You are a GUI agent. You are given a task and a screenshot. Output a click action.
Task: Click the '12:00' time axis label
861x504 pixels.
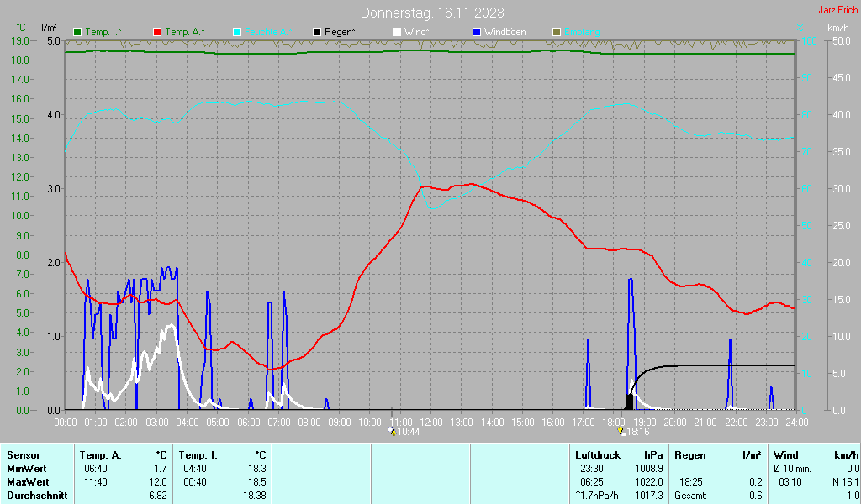pyautogui.click(x=431, y=423)
